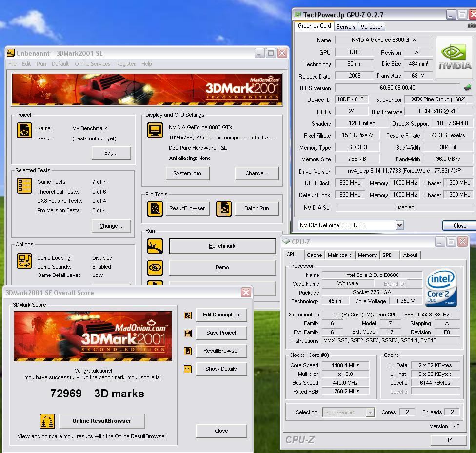
Task: Click the Close button in GPU-Z
Action: tap(459, 226)
